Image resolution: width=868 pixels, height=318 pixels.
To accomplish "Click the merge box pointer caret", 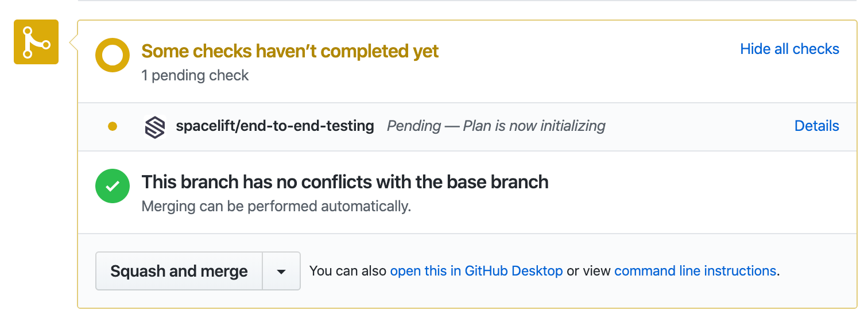I will point(73,42).
